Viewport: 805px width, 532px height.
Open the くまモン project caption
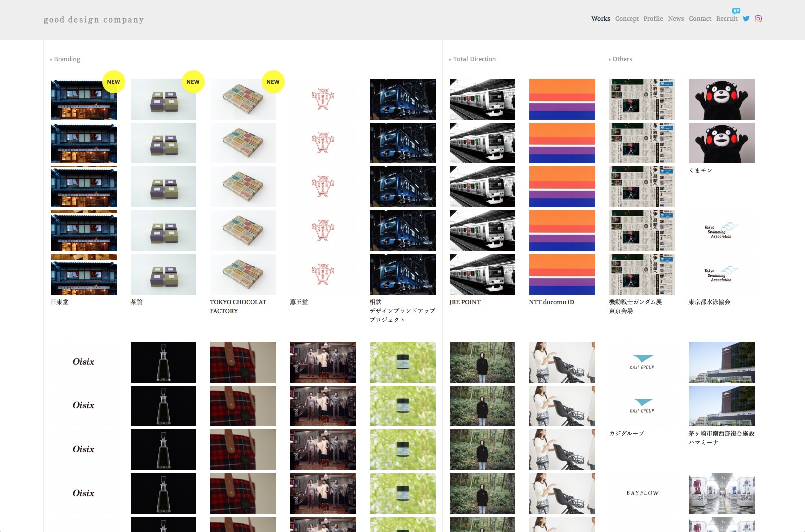coord(700,171)
